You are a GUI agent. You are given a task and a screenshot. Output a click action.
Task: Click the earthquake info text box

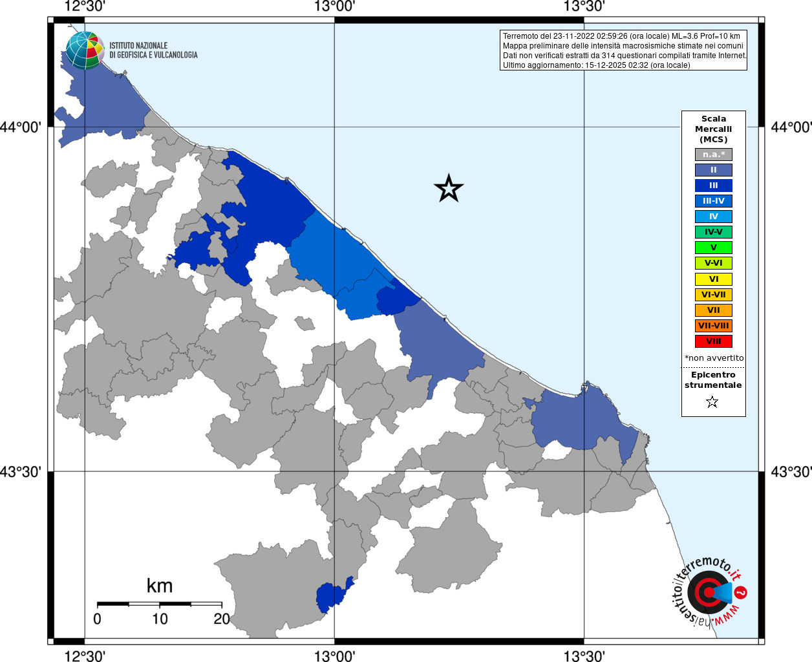(623, 50)
